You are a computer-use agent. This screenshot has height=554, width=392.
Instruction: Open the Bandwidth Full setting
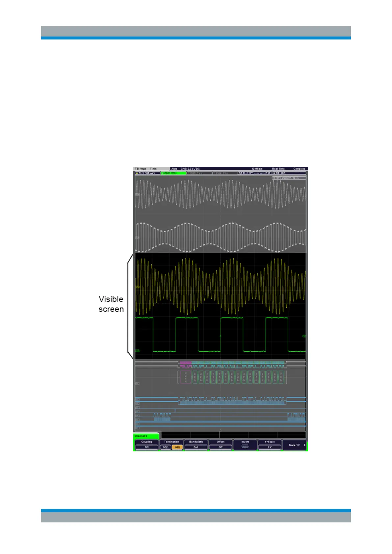[x=196, y=445]
